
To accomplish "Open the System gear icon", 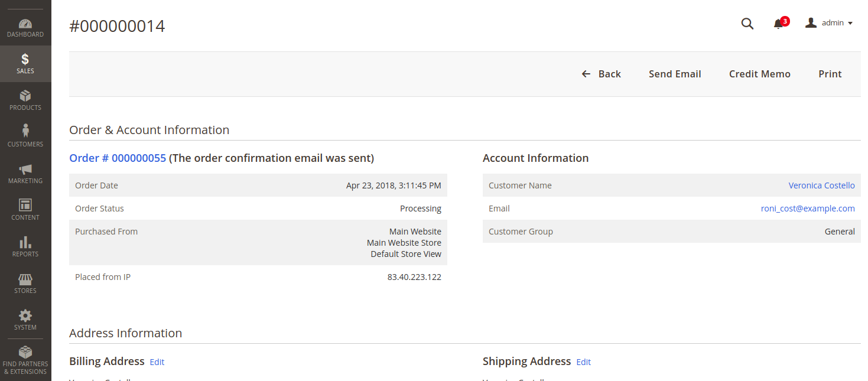I will coord(25,315).
